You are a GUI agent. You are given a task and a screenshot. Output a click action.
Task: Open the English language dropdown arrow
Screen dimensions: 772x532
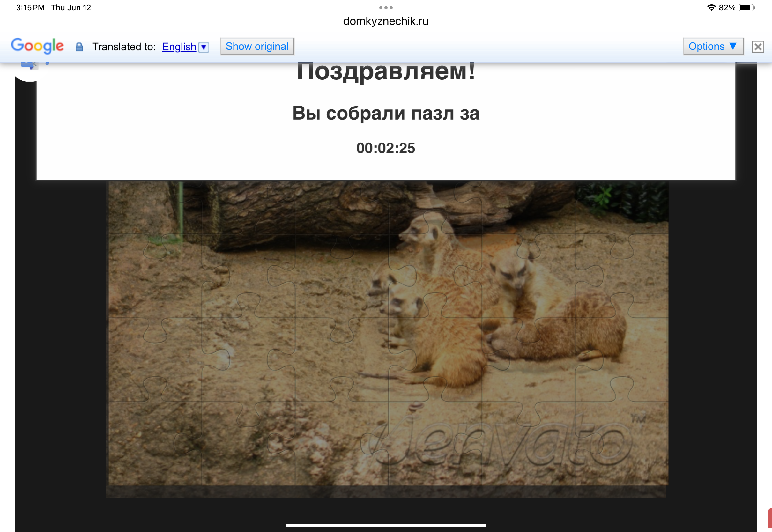[x=204, y=47]
